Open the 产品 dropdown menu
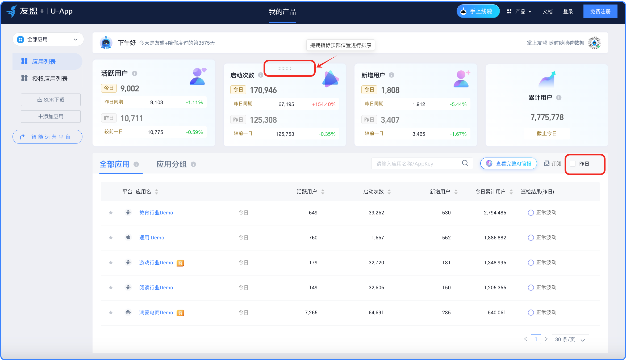 [519, 11]
